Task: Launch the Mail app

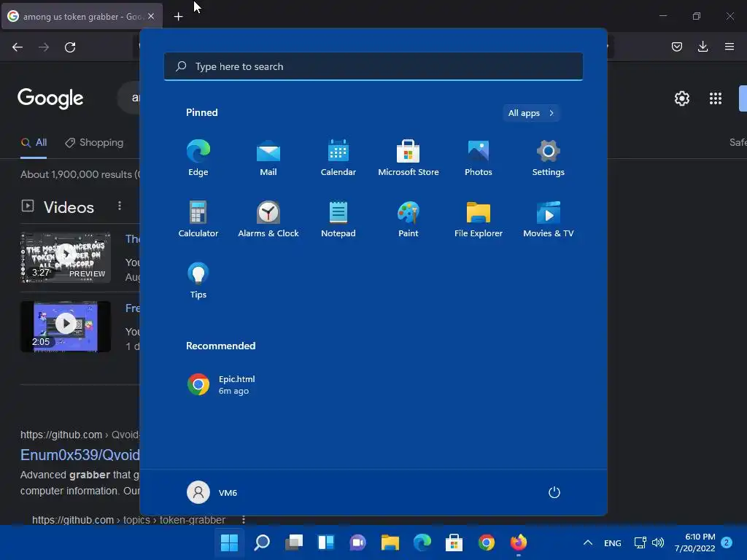Action: point(268,157)
